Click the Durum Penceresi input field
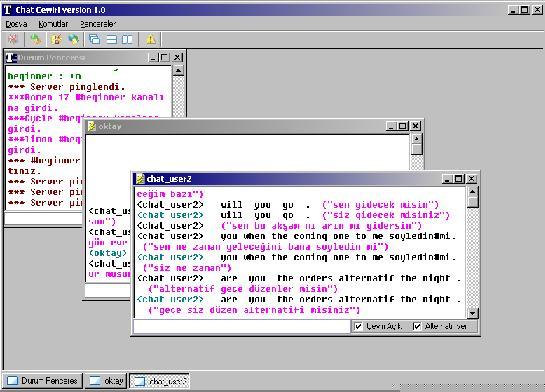Screen dimensions: 545x392 [43, 219]
